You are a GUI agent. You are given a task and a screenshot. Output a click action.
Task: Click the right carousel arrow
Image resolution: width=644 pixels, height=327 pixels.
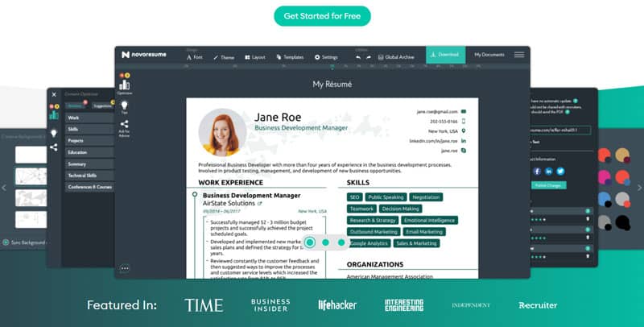tap(639, 188)
